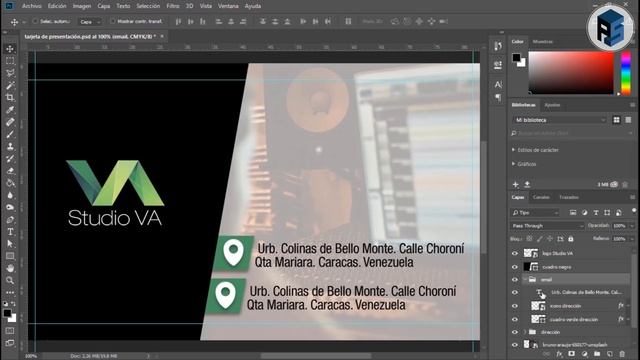Toggle visibility of the email group
The width and height of the screenshot is (640, 360).
click(515, 280)
